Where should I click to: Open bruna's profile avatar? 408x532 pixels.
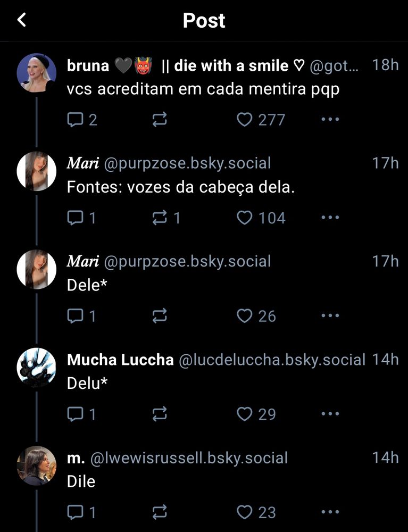point(37,72)
